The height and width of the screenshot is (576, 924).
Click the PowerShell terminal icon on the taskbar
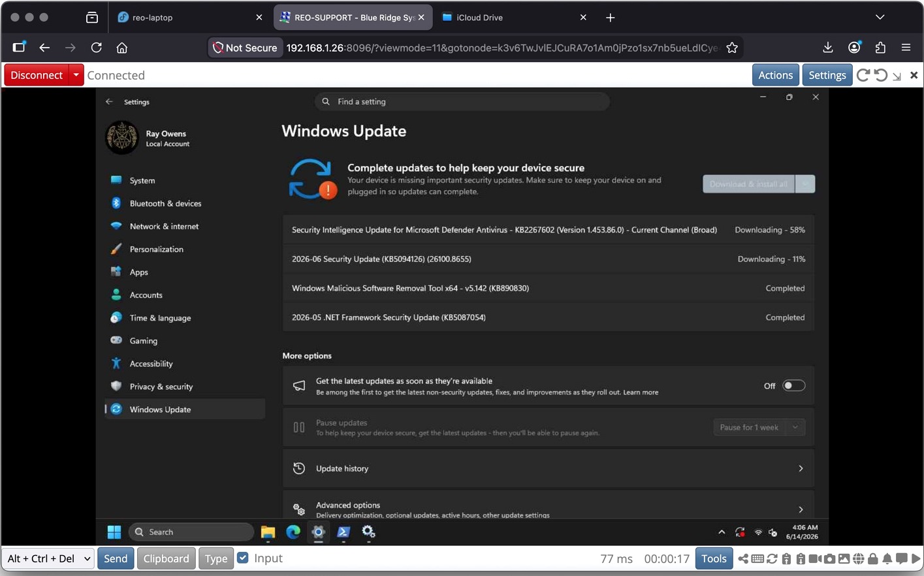click(343, 532)
